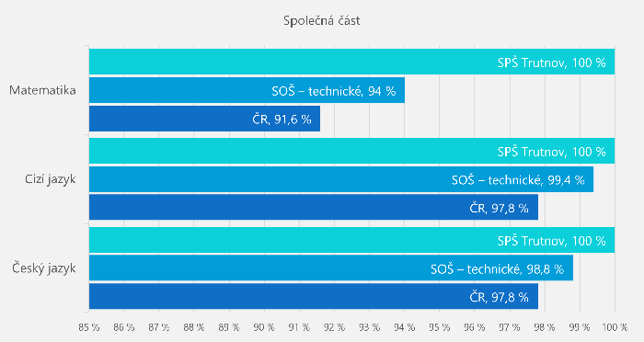Click the 94 % axis tick label

404,327
